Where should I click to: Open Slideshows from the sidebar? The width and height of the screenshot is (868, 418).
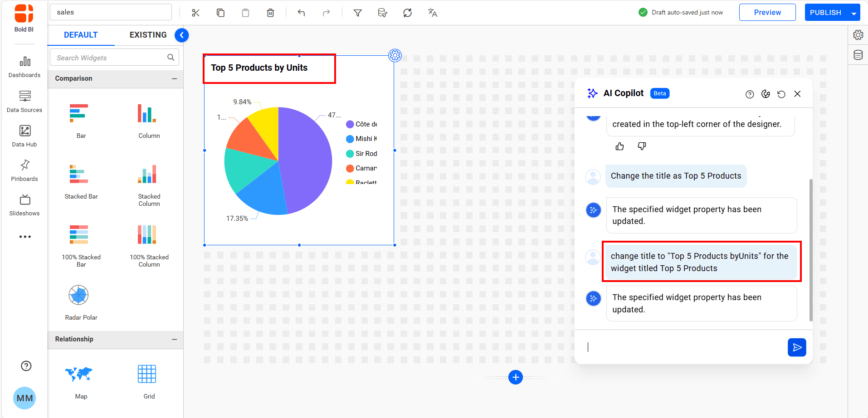point(24,204)
